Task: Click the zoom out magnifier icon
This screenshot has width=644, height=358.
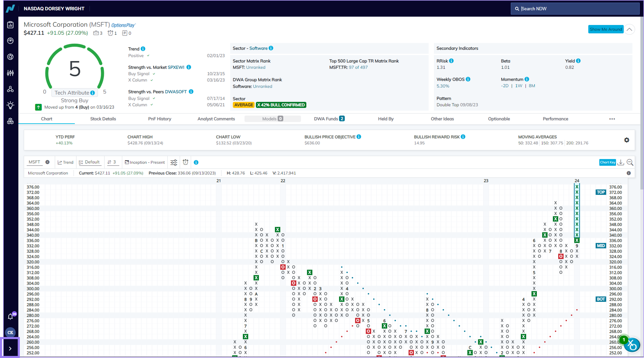Action: pyautogui.click(x=630, y=162)
